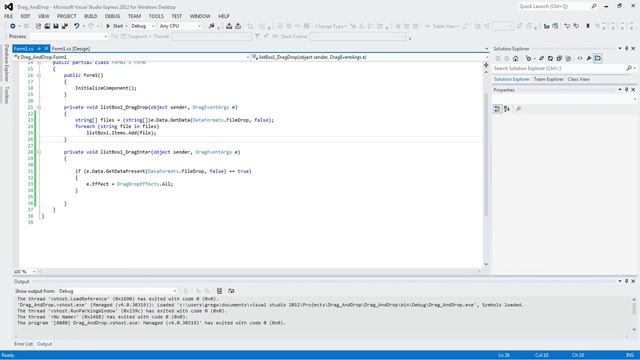Image resolution: width=640 pixels, height=360 pixels.
Task: Open the FILE menu
Action: coord(9,16)
